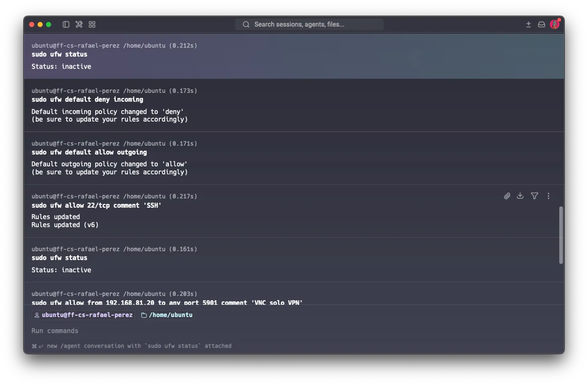This screenshot has width=588, height=385.
Task: Click the ubuntu@ff-cs-rafael-perez user chip
Action: [83, 315]
